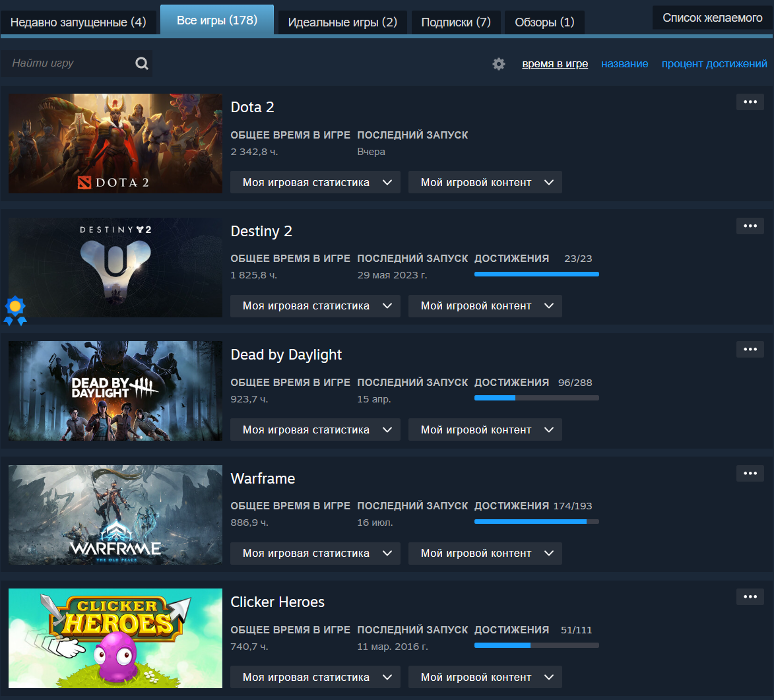Image resolution: width=774 pixels, height=700 pixels.
Task: Open the Clicker Heroes title link
Action: click(277, 602)
